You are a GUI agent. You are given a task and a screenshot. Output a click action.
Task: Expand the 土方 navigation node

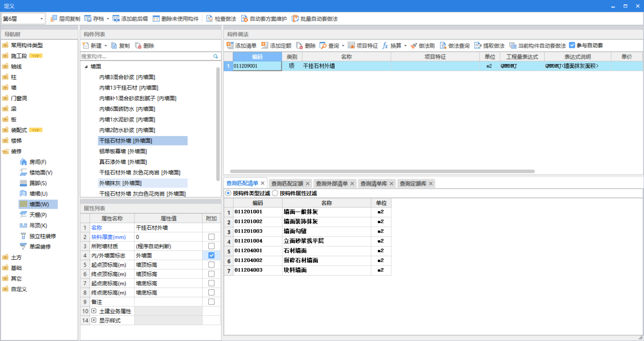[x=5, y=257]
